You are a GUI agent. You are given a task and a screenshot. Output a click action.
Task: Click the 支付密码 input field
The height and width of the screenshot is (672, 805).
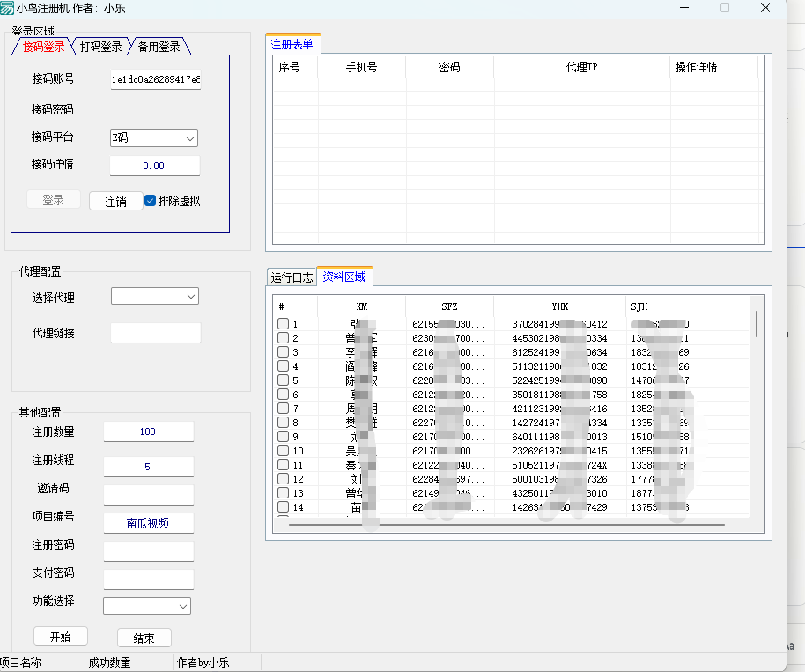point(148,580)
